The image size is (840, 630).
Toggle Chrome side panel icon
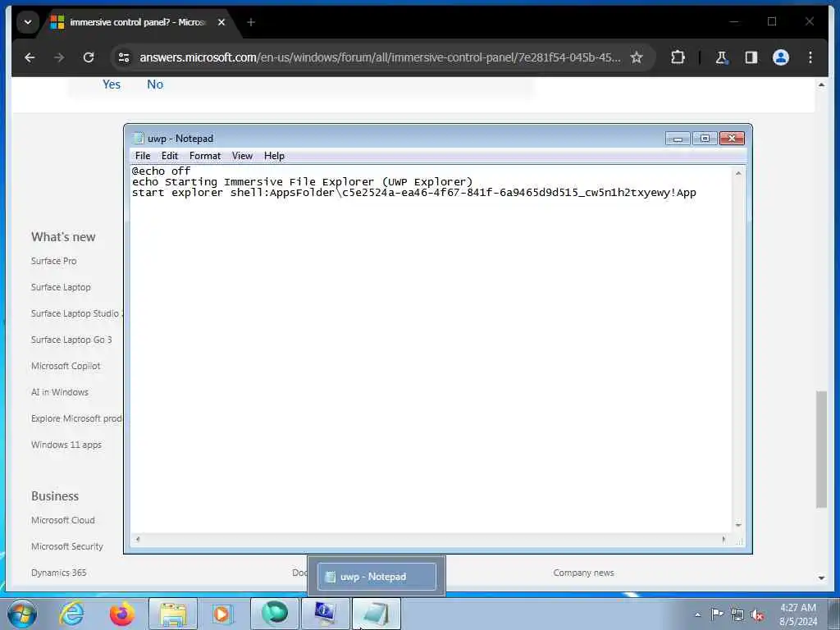pyautogui.click(x=751, y=57)
